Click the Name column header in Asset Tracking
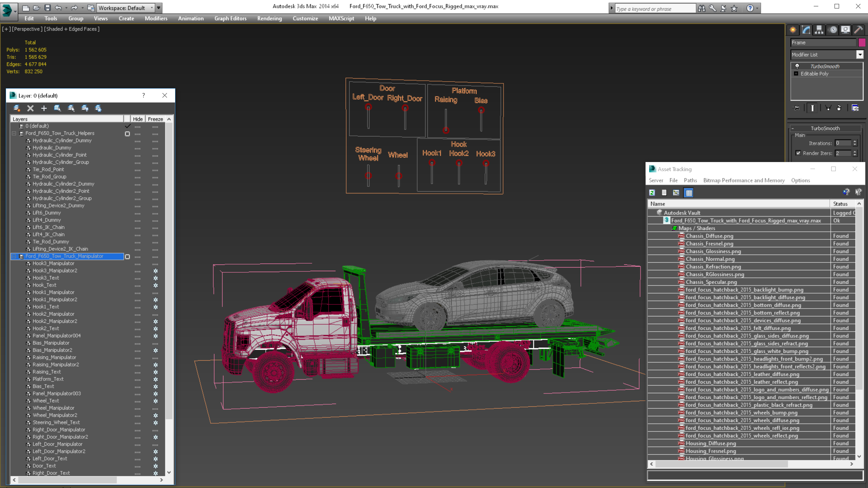The image size is (868, 488). coord(739,204)
